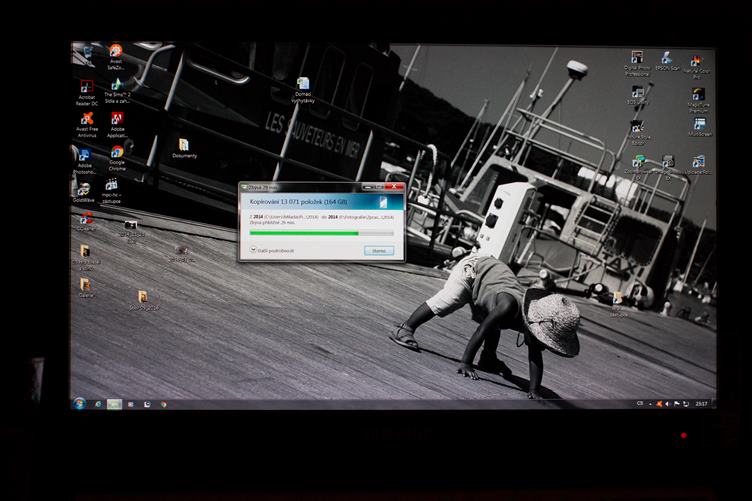Open the volume speaker tray icon
This screenshot has height=501, width=752.
click(x=668, y=404)
